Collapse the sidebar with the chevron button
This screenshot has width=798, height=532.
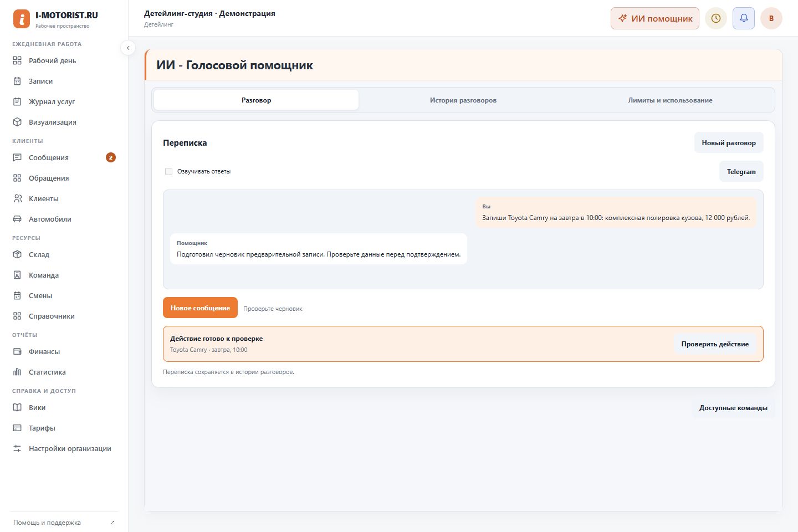(128, 48)
